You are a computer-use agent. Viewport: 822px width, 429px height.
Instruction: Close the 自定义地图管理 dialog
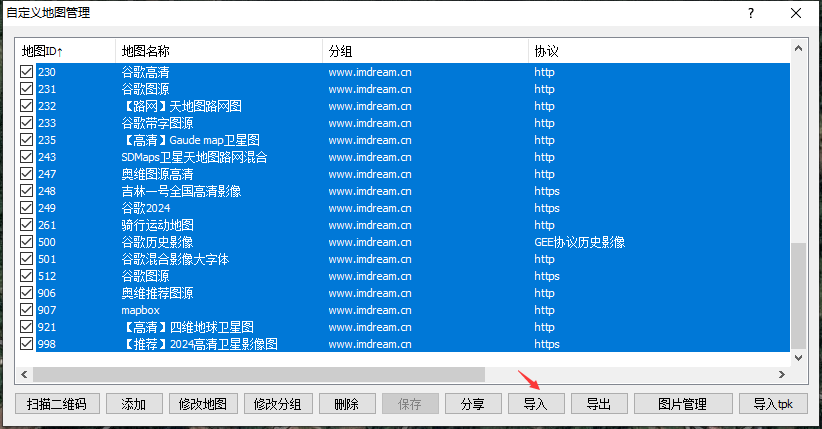pyautogui.click(x=796, y=13)
